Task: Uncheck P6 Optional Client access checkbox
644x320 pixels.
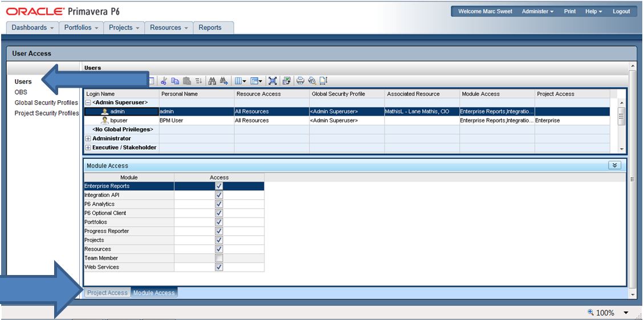Action: [219, 213]
